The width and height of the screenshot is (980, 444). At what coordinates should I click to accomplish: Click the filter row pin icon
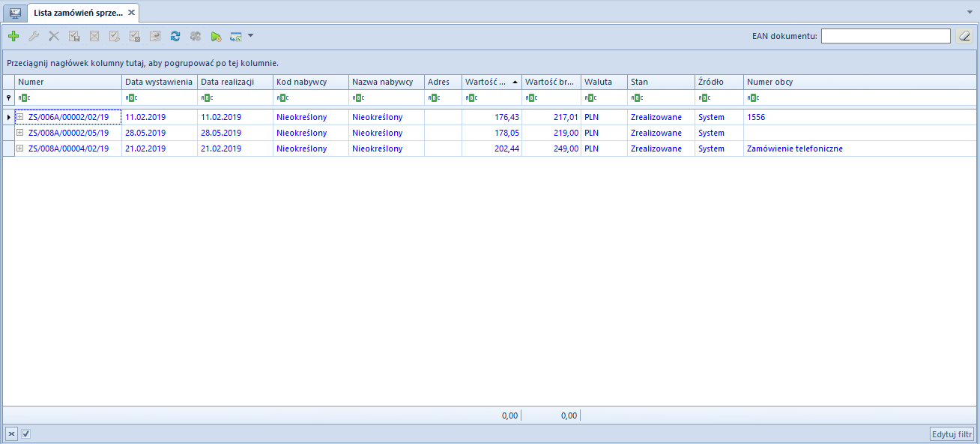[x=8, y=97]
